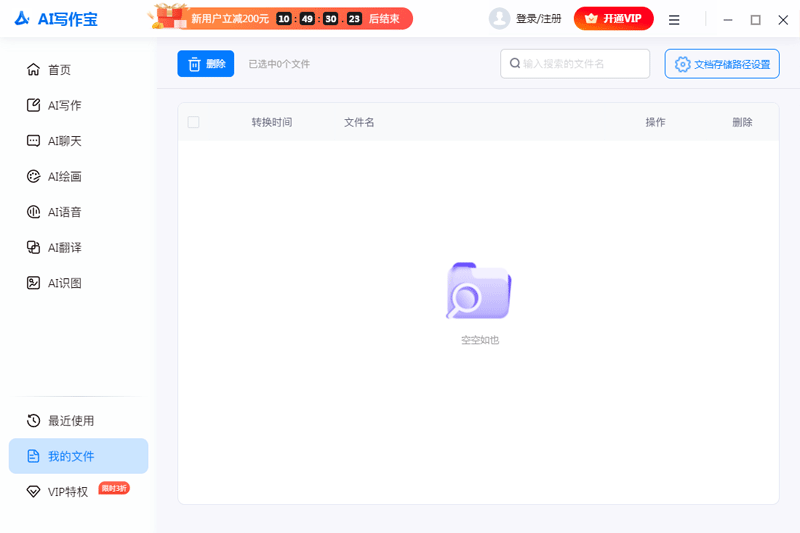Click 已选中0个文件 status text
Screen dimensions: 800x533
click(279, 64)
